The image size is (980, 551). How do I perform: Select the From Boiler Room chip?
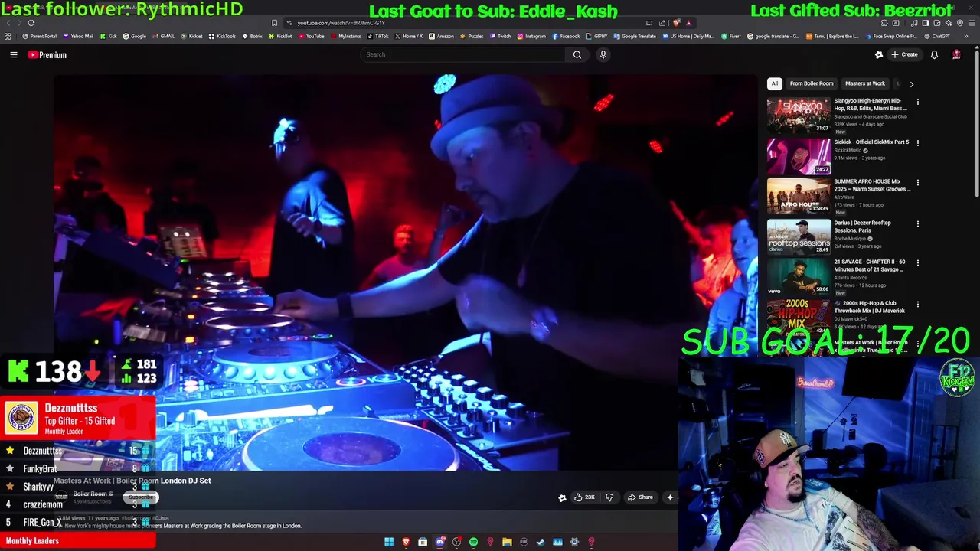click(x=812, y=83)
